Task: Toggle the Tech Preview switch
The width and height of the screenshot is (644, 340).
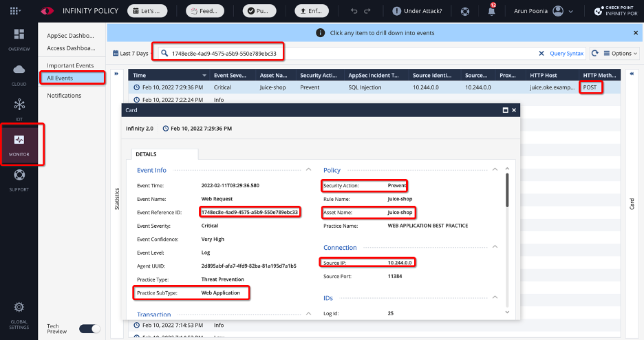Action: [89, 329]
